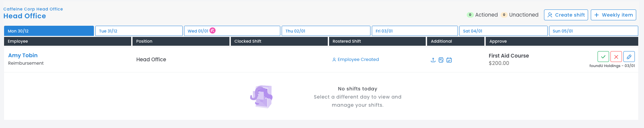Screen dimensions: 644x128
Task: Click the upload icon in the Additional column
Action: [433, 60]
